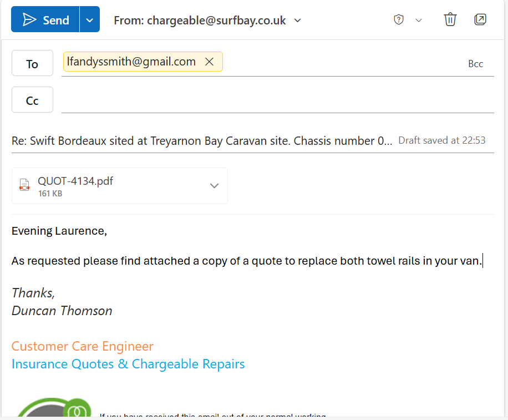Expand the From address chevron

tap(298, 21)
